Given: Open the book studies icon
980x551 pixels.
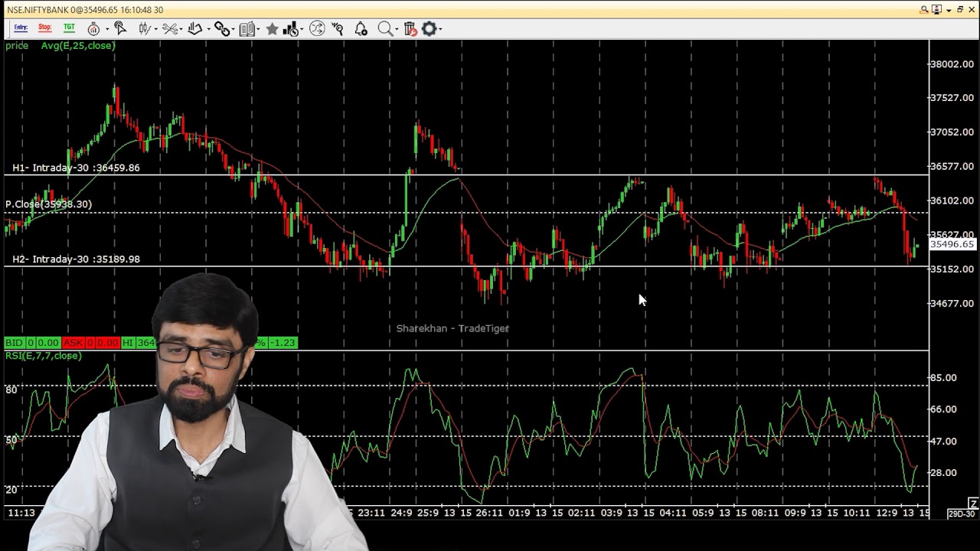Looking at the screenshot, I should (247, 29).
